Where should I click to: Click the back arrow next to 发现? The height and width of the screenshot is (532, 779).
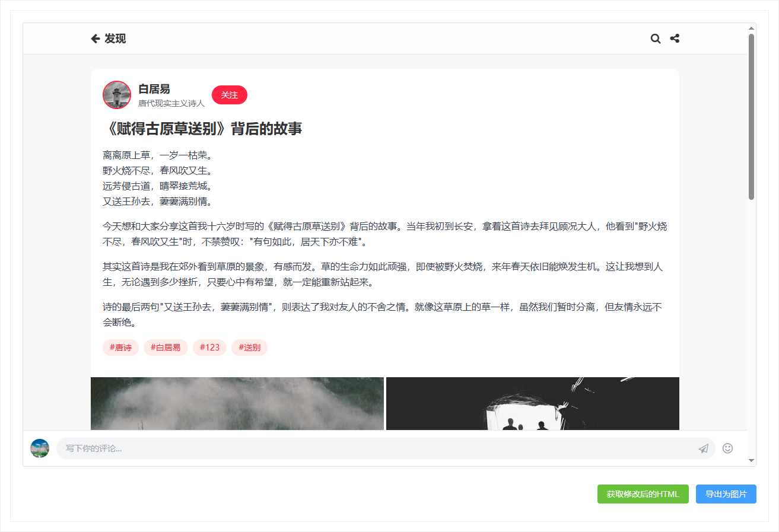click(96, 39)
